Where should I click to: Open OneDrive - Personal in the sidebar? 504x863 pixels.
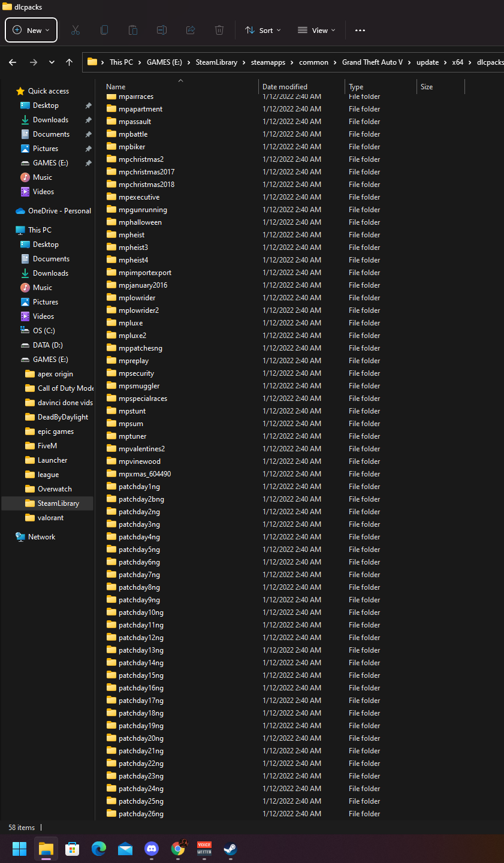59,211
